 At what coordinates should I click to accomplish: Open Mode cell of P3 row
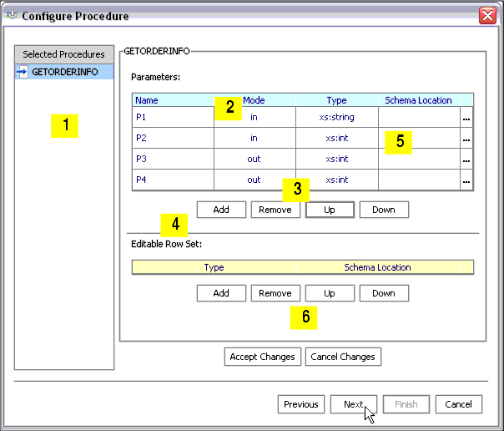(x=255, y=159)
